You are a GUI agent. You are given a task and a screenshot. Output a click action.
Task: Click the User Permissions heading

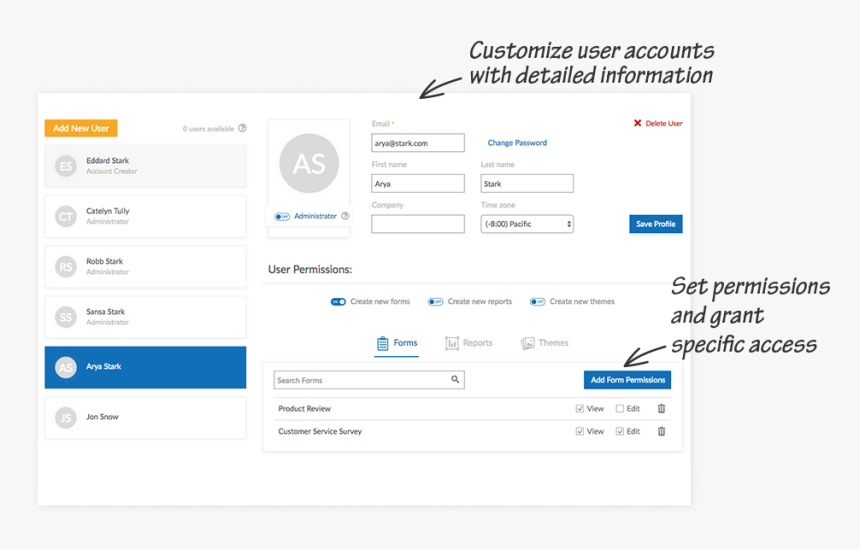click(x=310, y=269)
